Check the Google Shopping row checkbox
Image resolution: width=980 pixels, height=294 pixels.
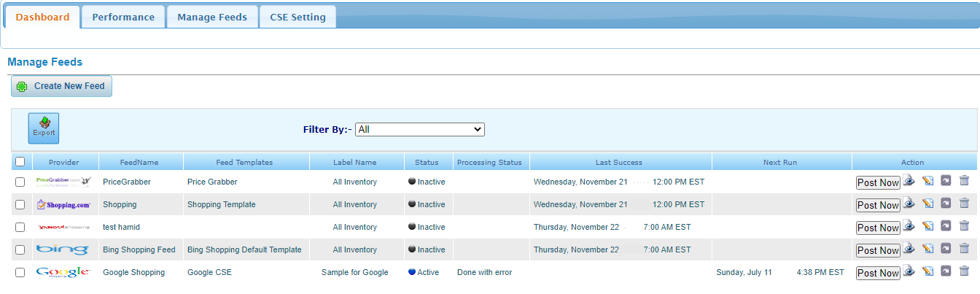coord(20,272)
